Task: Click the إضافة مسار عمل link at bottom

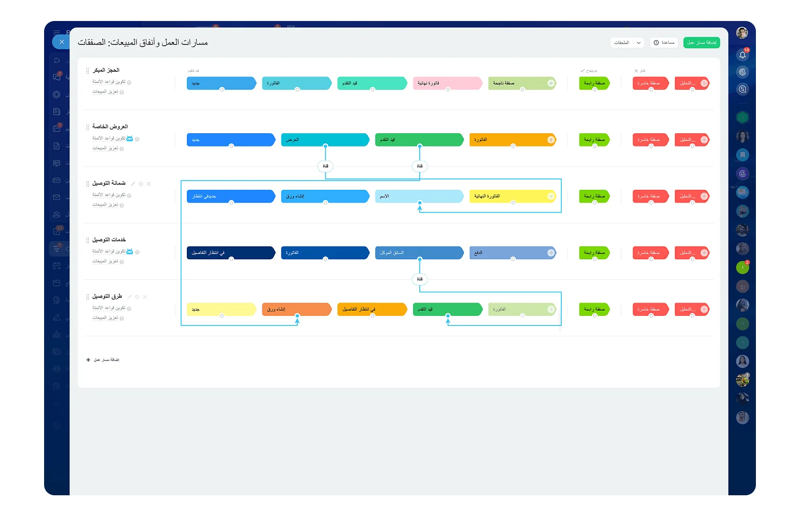Action: coord(103,360)
